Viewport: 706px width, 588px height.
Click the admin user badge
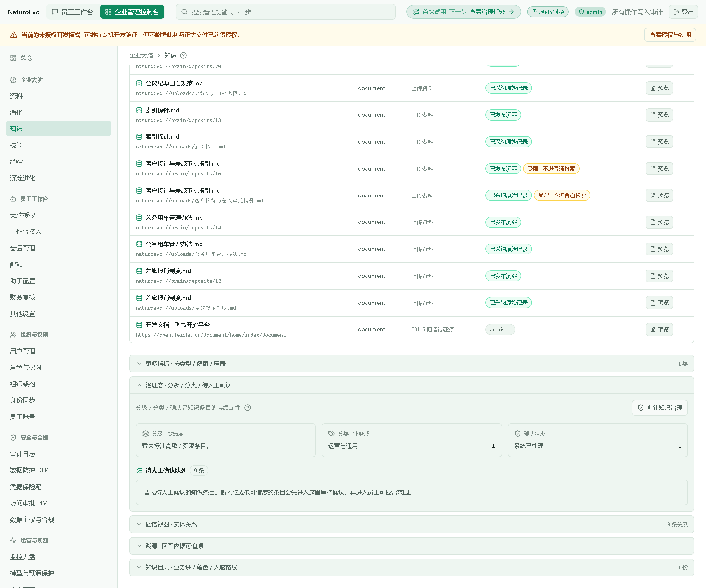(x=590, y=12)
